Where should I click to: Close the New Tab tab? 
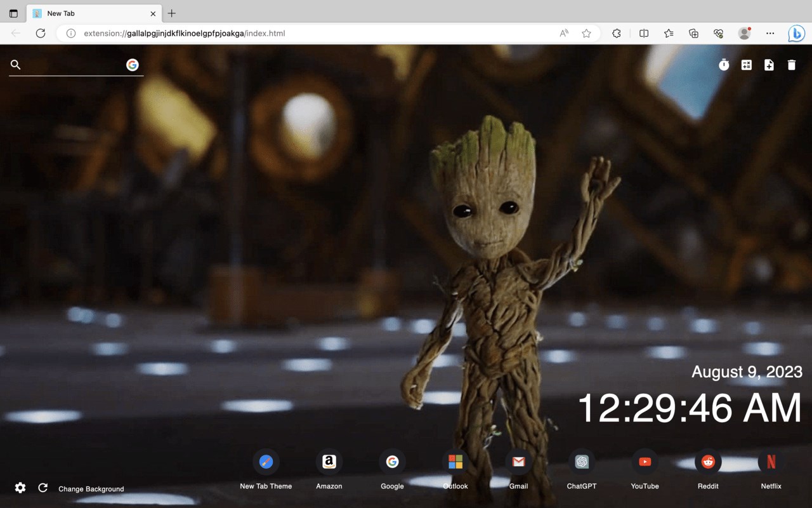pos(153,13)
